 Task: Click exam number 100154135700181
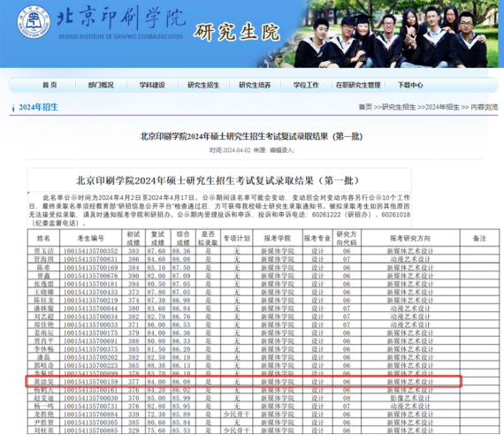pos(91,284)
